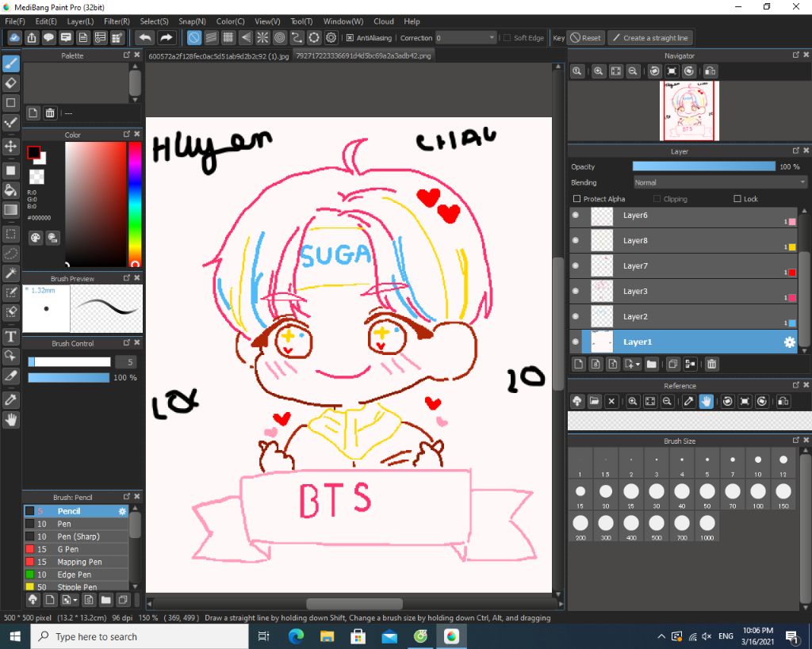812x649 pixels.
Task: Click the brush size value field 5
Action: pos(126,362)
